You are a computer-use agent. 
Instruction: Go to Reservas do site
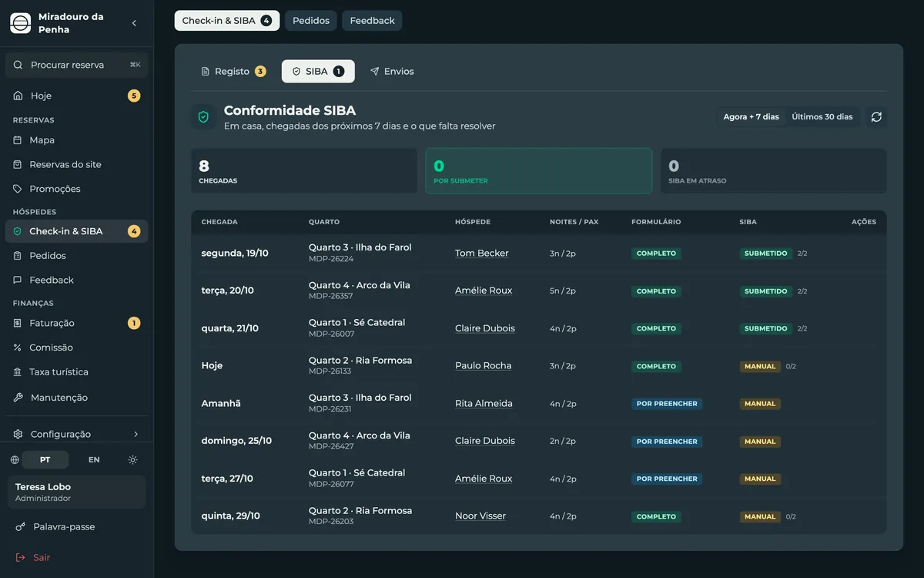click(76, 164)
